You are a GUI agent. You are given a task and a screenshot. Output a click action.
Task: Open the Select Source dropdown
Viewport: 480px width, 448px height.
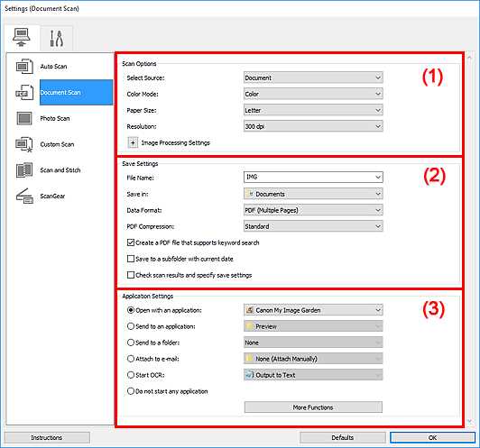(x=313, y=78)
